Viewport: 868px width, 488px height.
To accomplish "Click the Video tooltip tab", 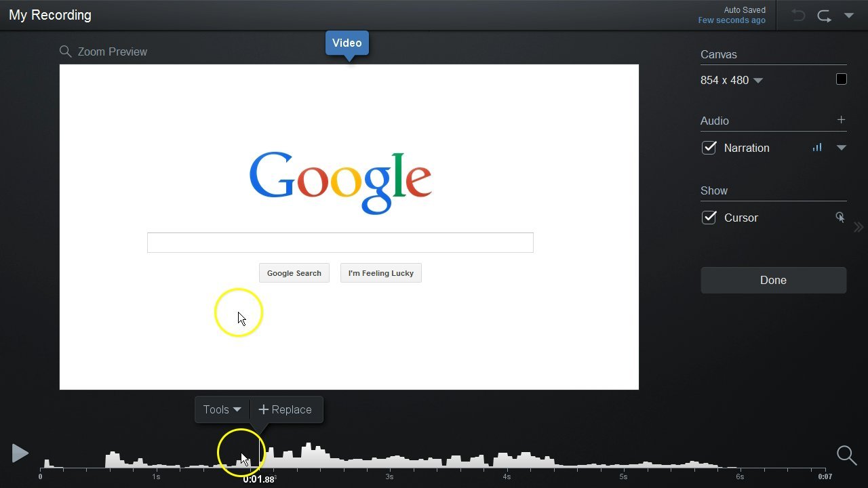I will pos(347,43).
